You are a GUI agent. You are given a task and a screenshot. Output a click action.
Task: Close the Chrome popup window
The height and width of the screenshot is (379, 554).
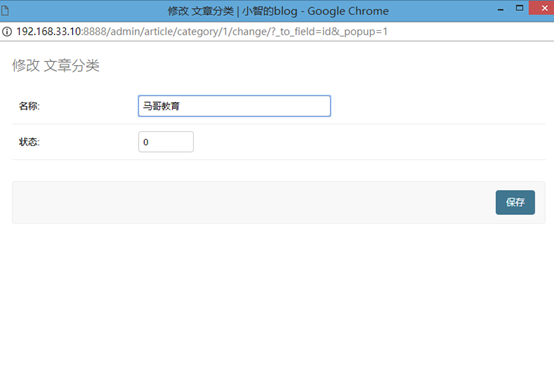point(543,8)
